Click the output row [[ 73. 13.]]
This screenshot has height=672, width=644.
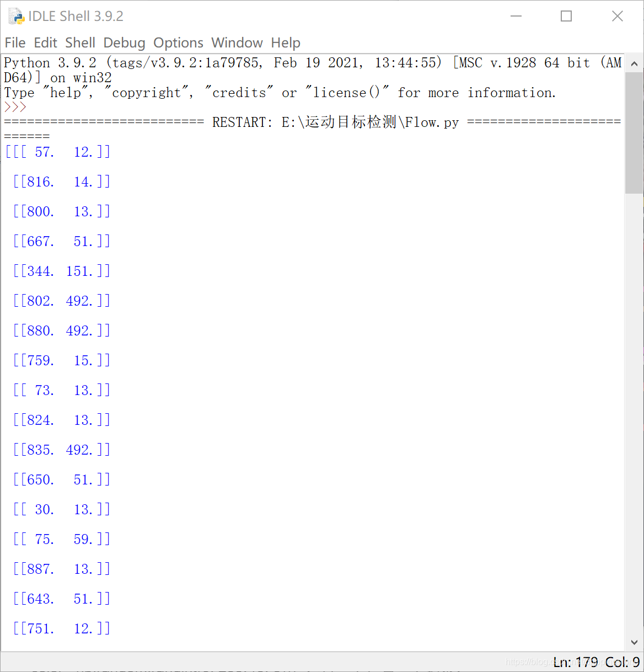click(x=61, y=390)
